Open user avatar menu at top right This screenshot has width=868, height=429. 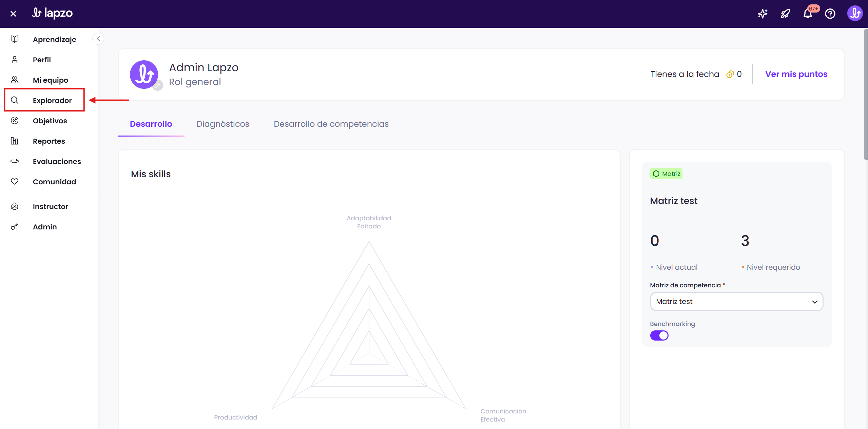[x=854, y=14]
